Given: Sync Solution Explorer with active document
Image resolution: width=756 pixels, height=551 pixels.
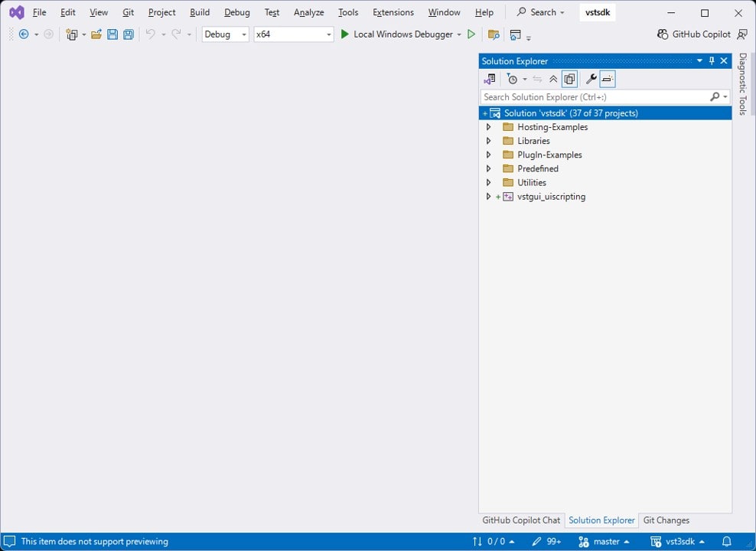Looking at the screenshot, I should coord(537,79).
